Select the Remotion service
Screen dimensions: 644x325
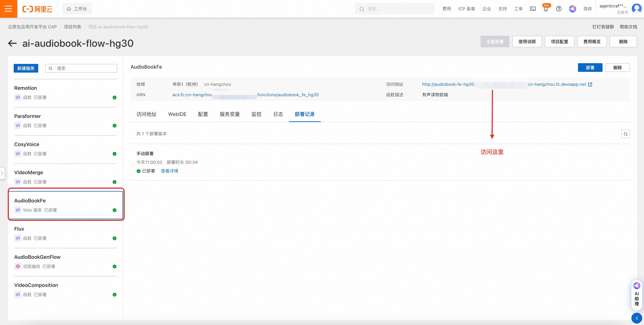coord(65,93)
